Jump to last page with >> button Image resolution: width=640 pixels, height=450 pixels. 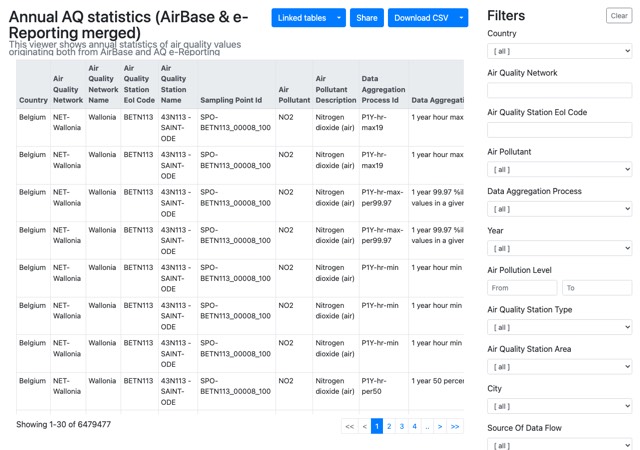(455, 426)
